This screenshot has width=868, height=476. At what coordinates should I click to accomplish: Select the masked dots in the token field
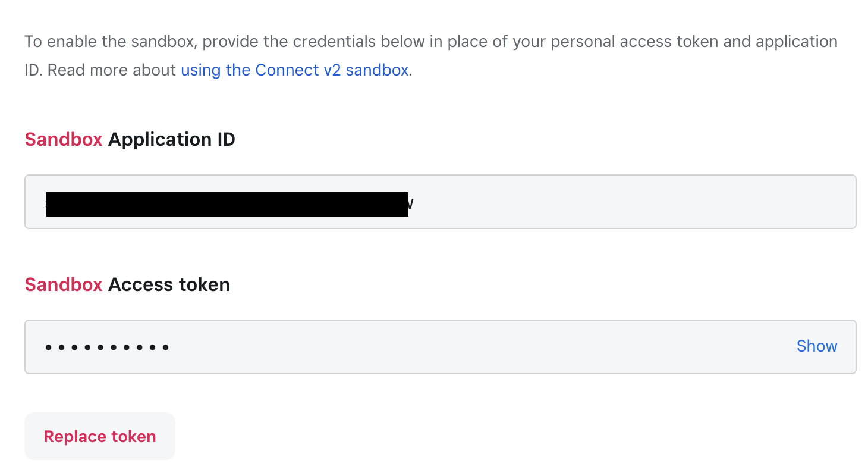108,347
